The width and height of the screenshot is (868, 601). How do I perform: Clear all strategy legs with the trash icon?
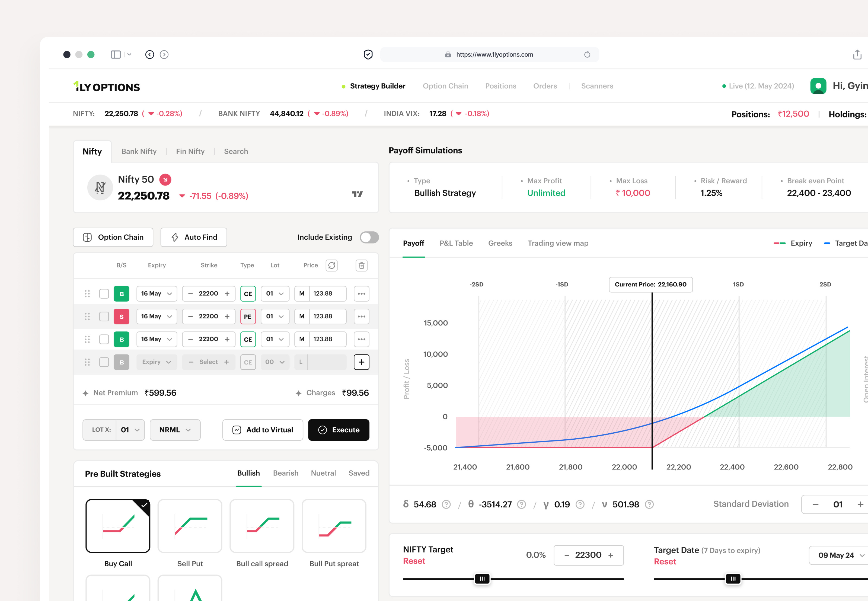pyautogui.click(x=361, y=266)
